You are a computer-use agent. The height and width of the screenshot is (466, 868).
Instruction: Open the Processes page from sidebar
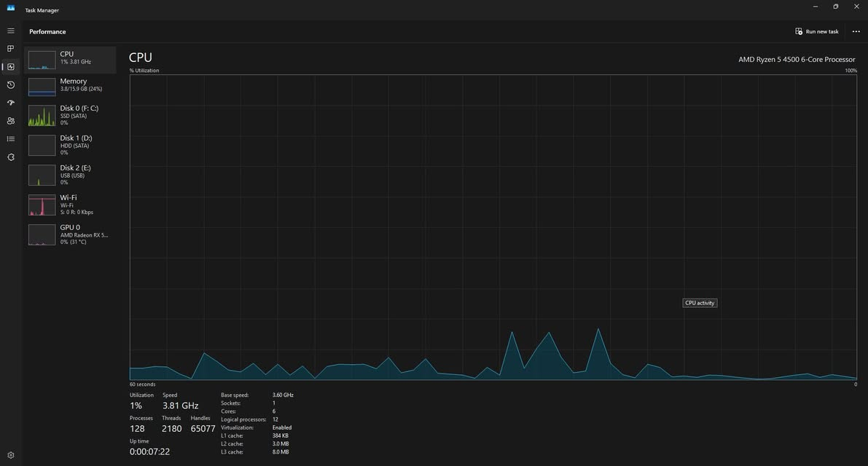11,49
